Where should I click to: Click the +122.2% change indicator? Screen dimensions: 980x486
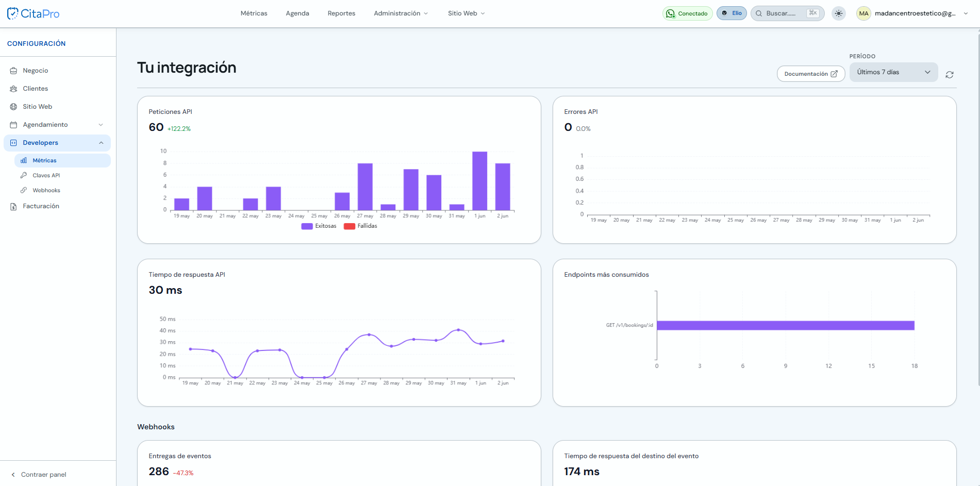(x=179, y=129)
